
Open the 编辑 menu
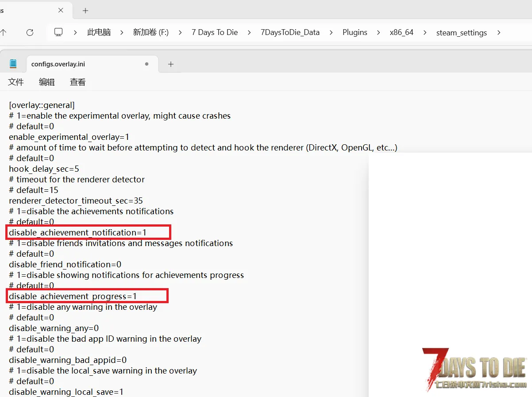coord(47,82)
